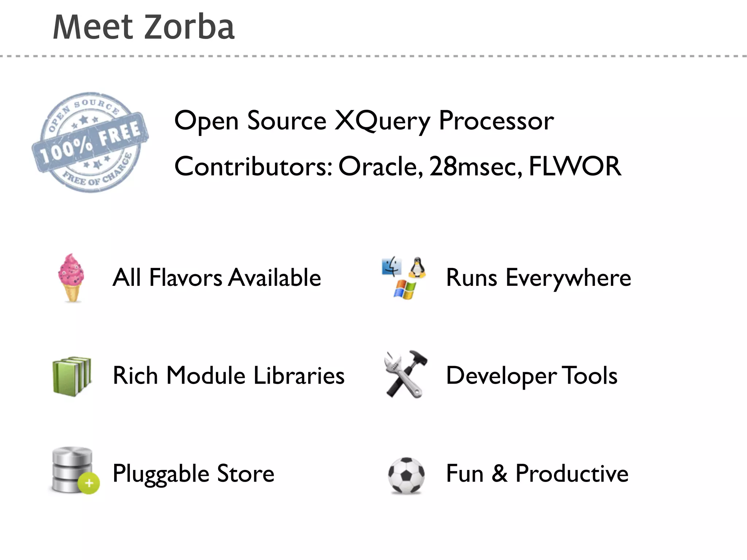
Task: Click the All Flavors Available label
Action: pyautogui.click(x=217, y=278)
